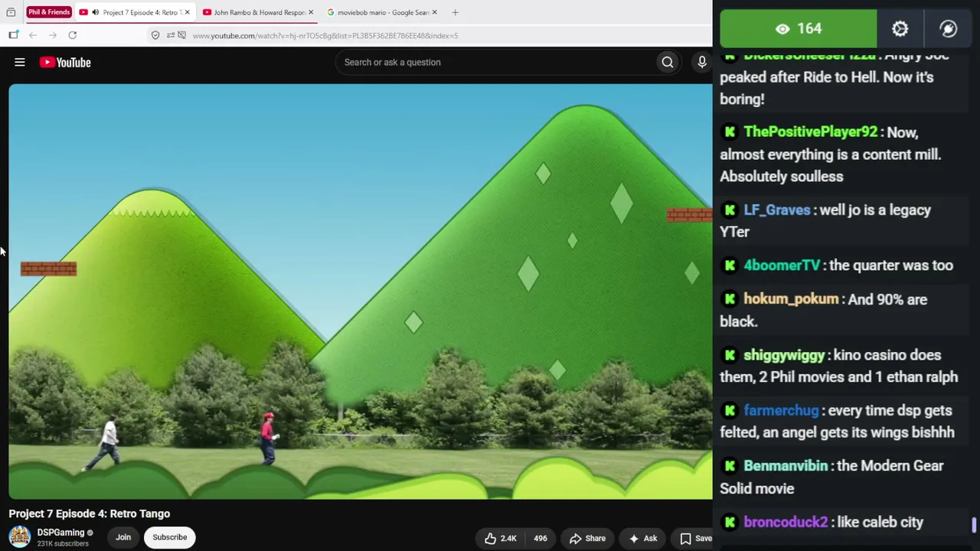Open chat settings gear icon

900,29
